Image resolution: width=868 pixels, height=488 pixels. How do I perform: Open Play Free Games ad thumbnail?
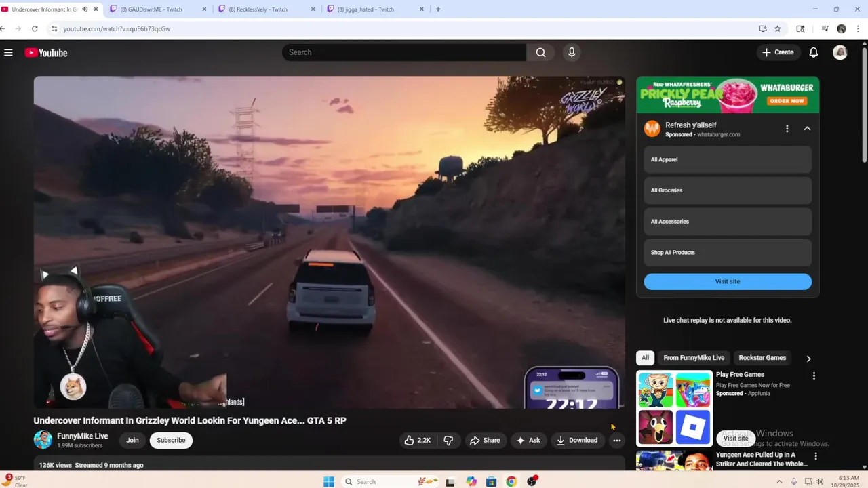pos(674,409)
